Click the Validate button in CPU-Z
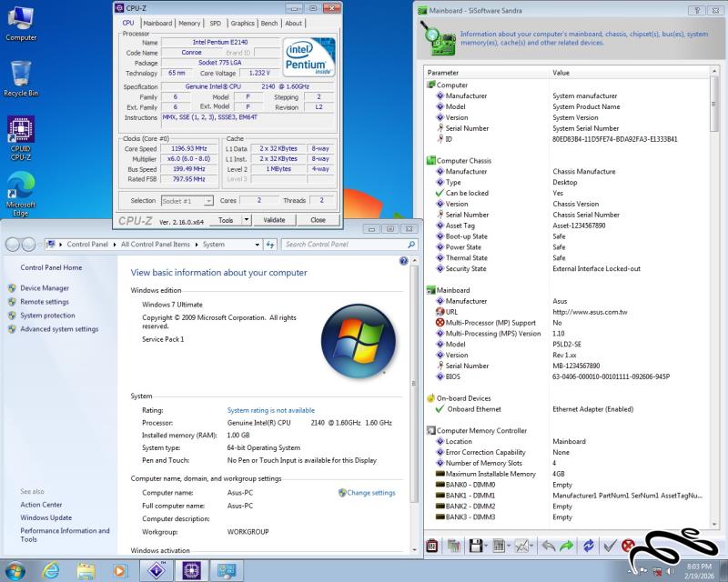The height and width of the screenshot is (582, 728). pos(274,220)
